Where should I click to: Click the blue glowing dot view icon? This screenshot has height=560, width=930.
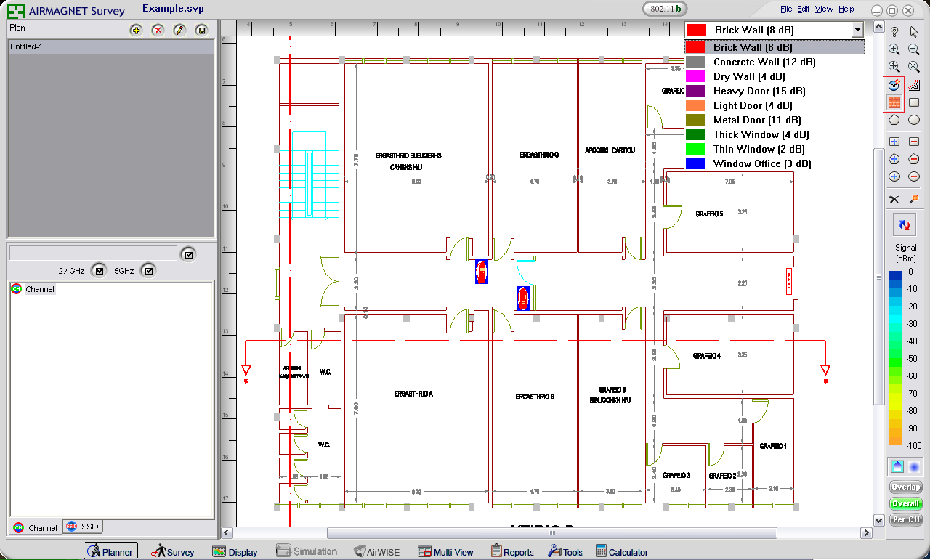point(914,467)
